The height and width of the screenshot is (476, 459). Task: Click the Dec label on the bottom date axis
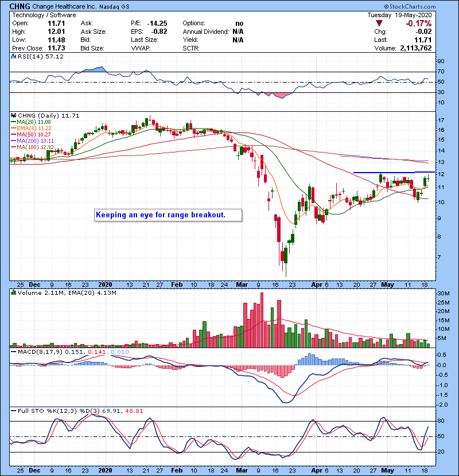pos(34,470)
